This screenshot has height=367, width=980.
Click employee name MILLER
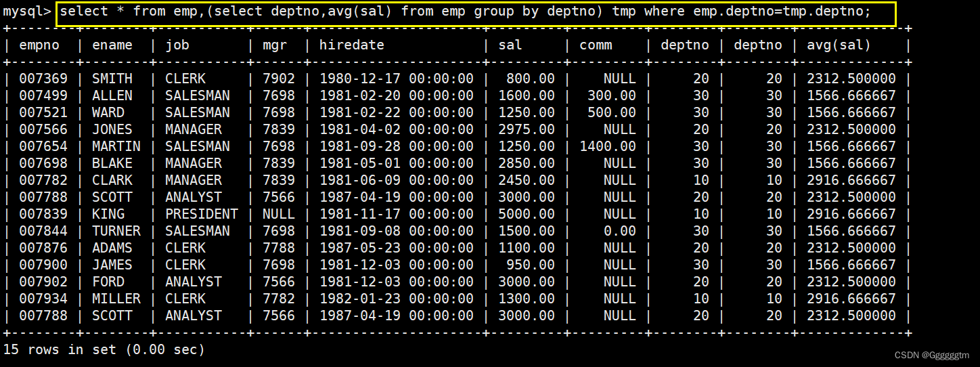pyautogui.click(x=116, y=299)
